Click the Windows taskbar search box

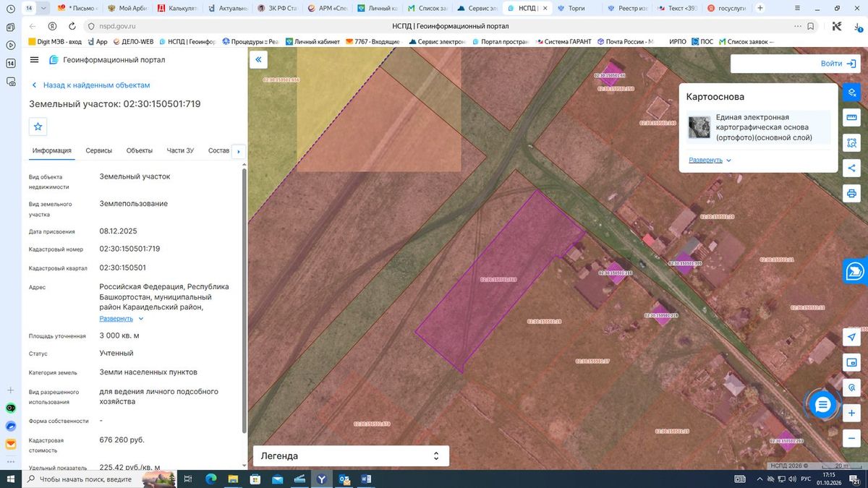point(99,479)
